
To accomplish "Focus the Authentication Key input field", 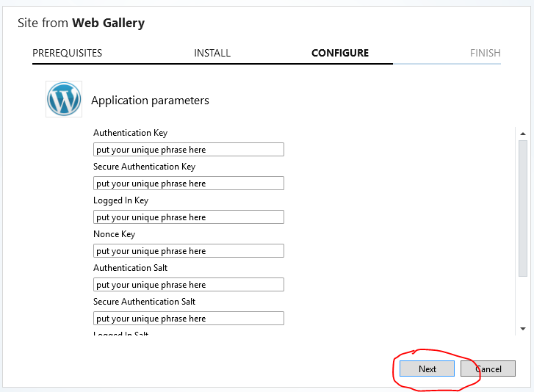I will (188, 150).
